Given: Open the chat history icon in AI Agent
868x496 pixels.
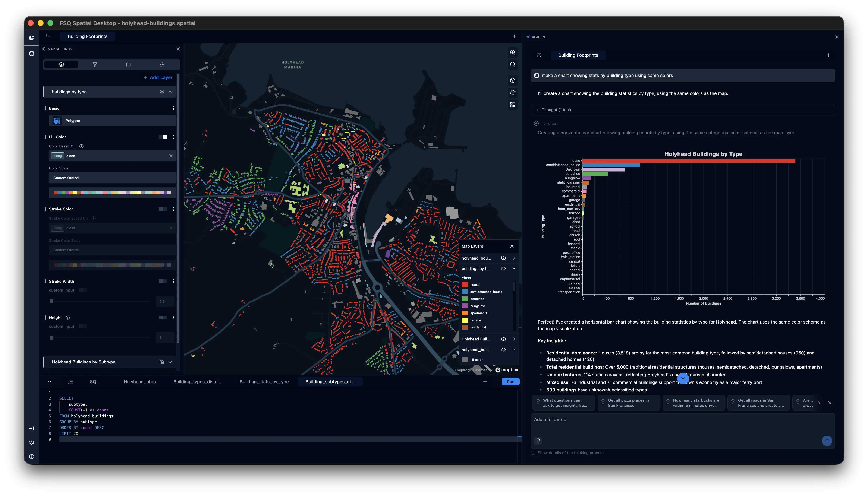Looking at the screenshot, I should click(x=539, y=55).
